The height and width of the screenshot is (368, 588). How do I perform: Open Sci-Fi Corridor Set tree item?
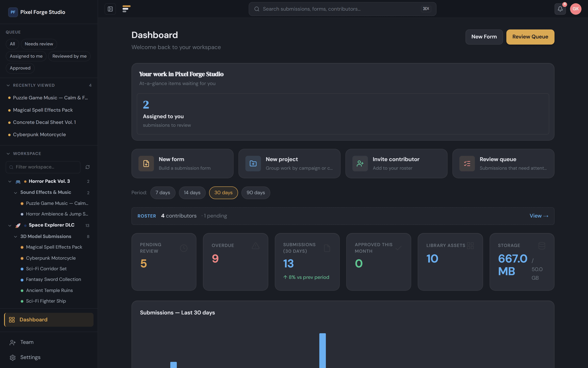[x=46, y=269]
